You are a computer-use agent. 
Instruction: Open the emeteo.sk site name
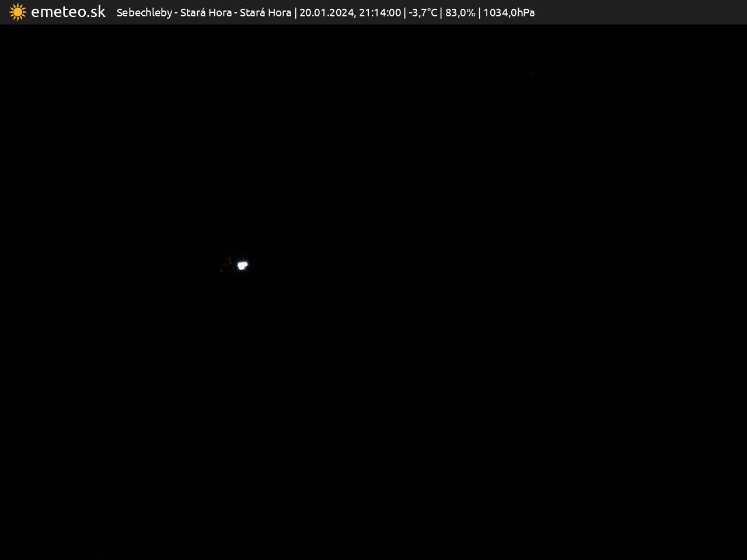pos(68,12)
